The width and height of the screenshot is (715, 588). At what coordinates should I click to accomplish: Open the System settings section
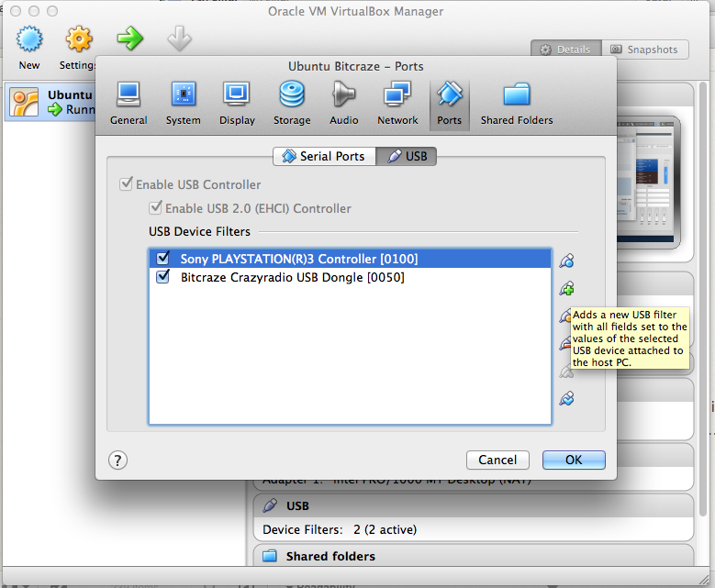[x=184, y=103]
